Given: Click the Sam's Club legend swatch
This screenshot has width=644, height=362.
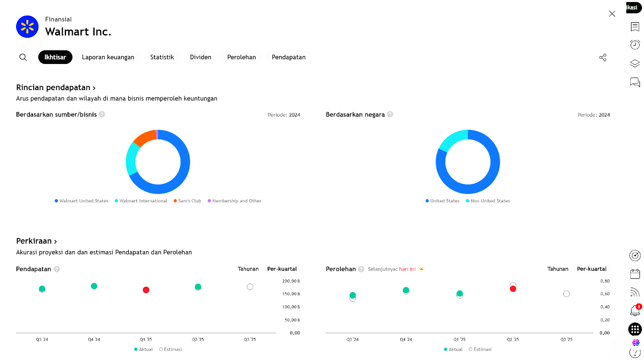Looking at the screenshot, I should click(175, 201).
